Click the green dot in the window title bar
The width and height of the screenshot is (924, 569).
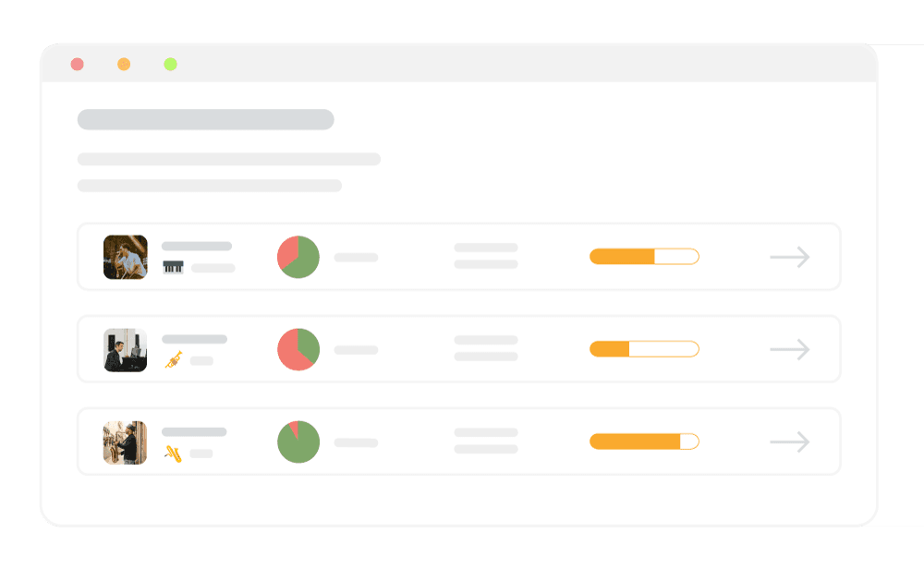170,64
